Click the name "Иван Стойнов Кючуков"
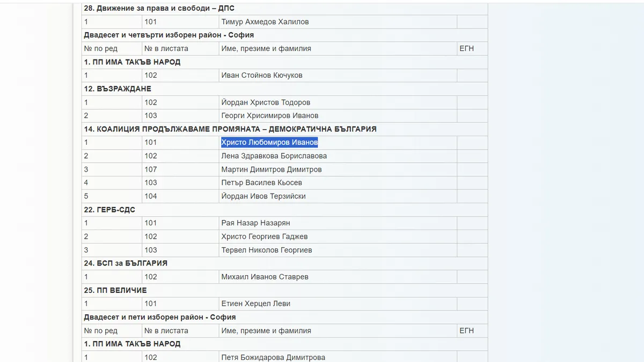 pos(262,76)
